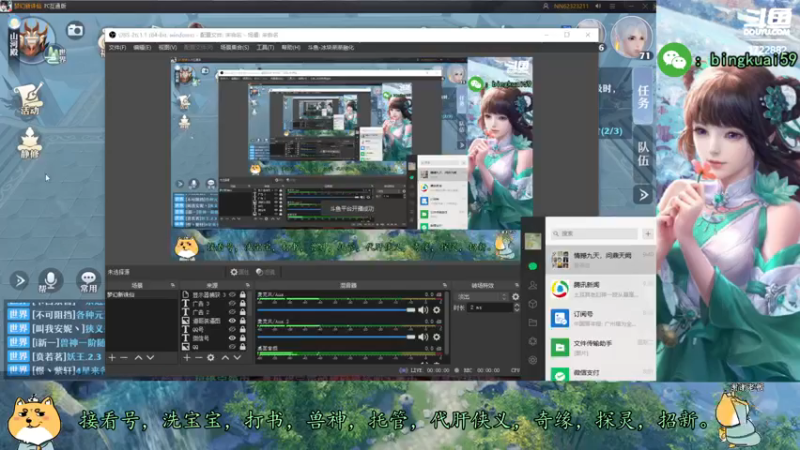Open the 活动 activities icon
The image size is (800, 450).
coord(30,99)
